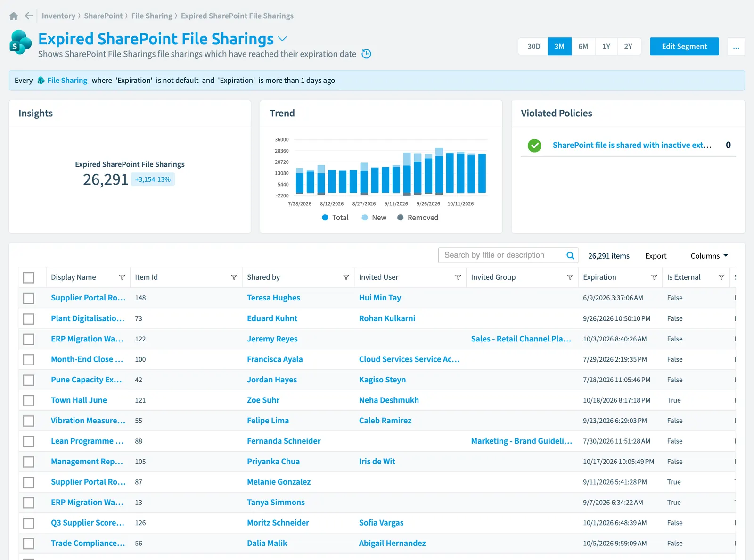Image resolution: width=754 pixels, height=560 pixels.
Task: Toggle the New legend swatch
Action: [x=365, y=218]
